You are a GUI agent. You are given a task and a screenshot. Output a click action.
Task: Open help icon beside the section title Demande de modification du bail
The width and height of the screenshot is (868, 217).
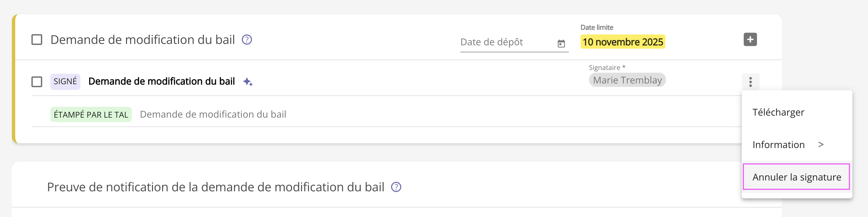click(247, 40)
